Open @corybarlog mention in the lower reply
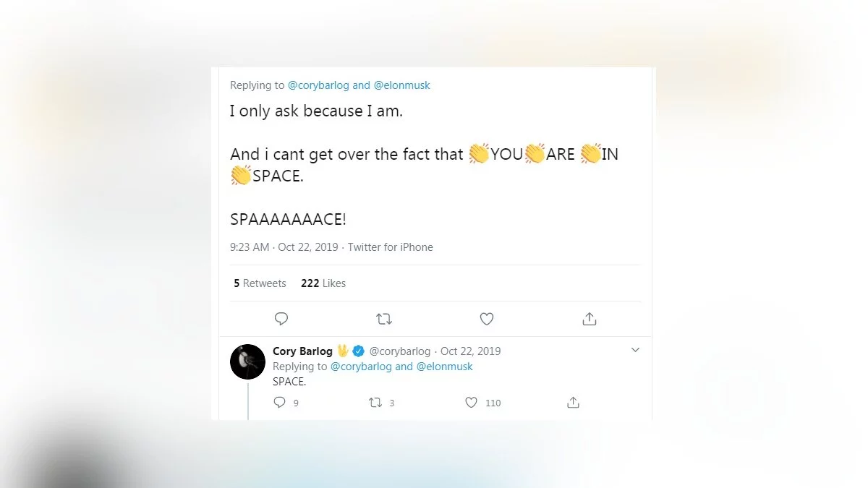 click(361, 367)
